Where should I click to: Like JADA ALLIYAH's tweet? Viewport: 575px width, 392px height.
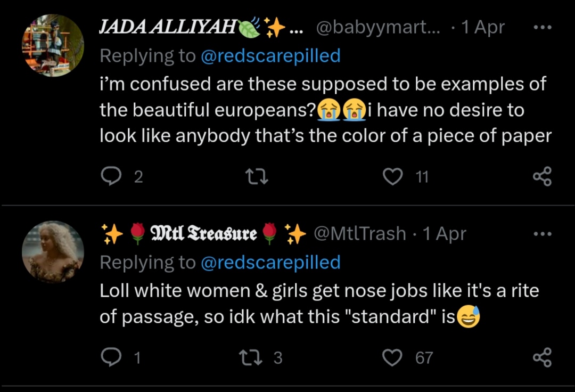pos(393,176)
